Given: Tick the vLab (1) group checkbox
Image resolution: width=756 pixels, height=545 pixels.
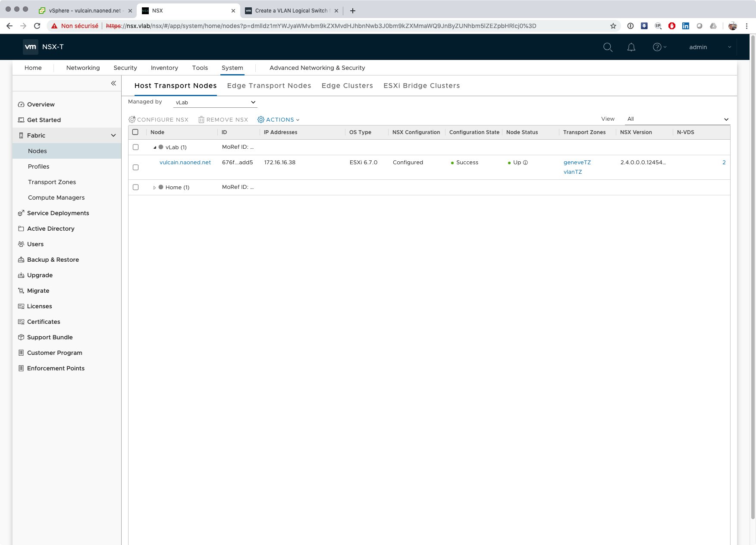Looking at the screenshot, I should pyautogui.click(x=135, y=147).
